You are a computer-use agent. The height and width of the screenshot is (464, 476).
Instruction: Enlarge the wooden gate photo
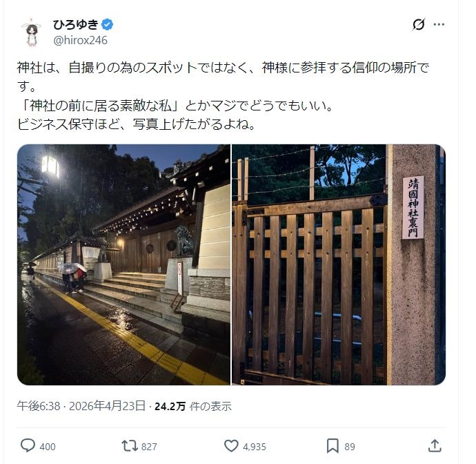point(339,264)
